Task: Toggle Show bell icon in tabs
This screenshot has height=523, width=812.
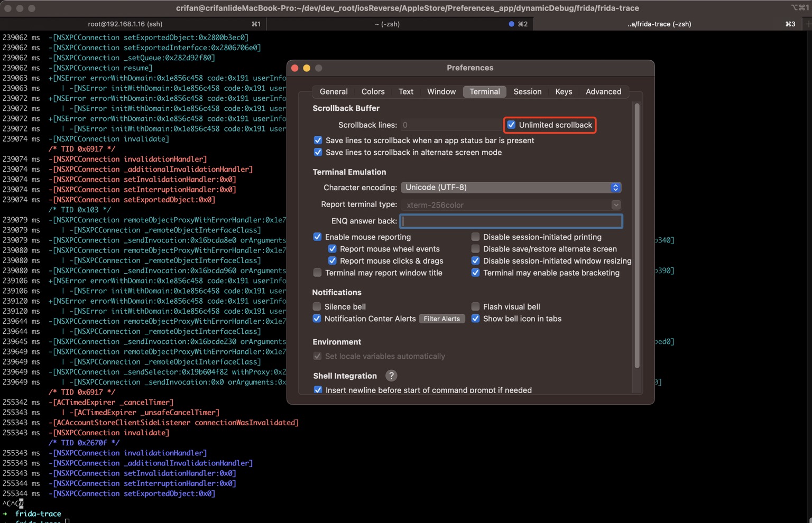Action: [x=475, y=319]
